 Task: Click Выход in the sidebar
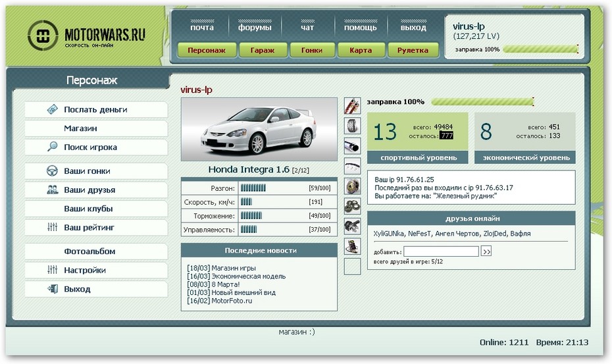click(x=96, y=289)
